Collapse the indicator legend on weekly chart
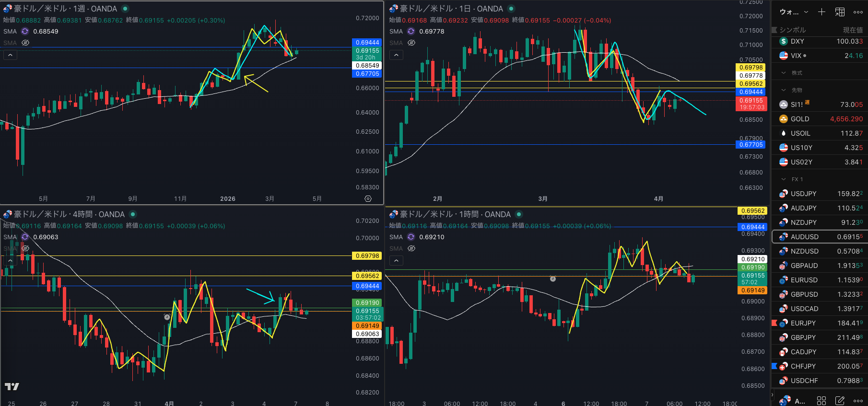Viewport: 868px width, 406px height. (x=10, y=55)
